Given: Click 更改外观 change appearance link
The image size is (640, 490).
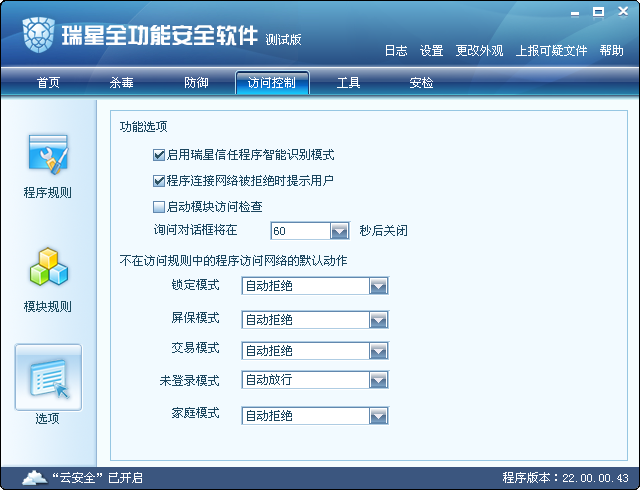Looking at the screenshot, I should coord(479,51).
